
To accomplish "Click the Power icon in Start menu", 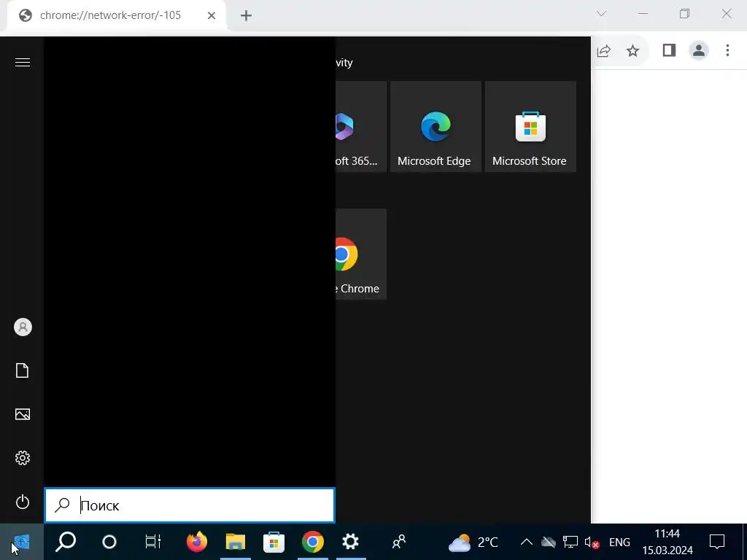I will 23,502.
